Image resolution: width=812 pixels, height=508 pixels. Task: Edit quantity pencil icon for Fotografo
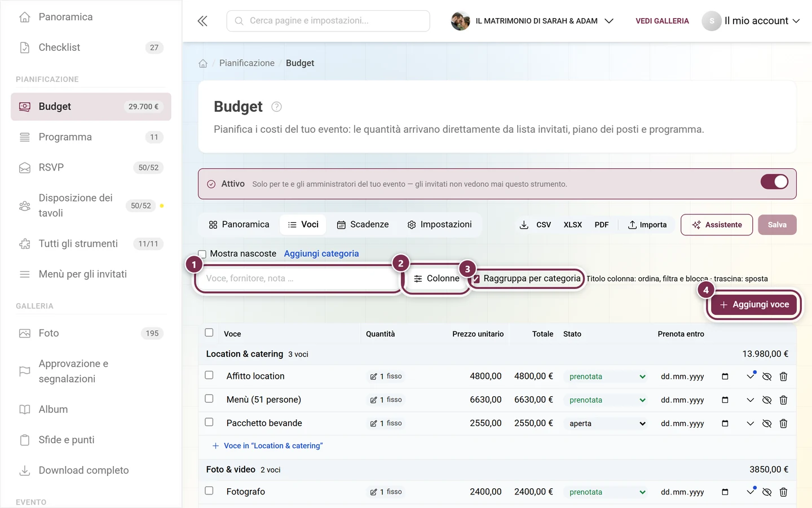tap(373, 492)
